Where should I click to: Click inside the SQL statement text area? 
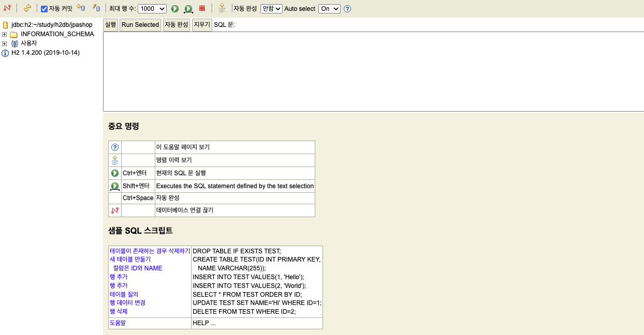(373, 72)
